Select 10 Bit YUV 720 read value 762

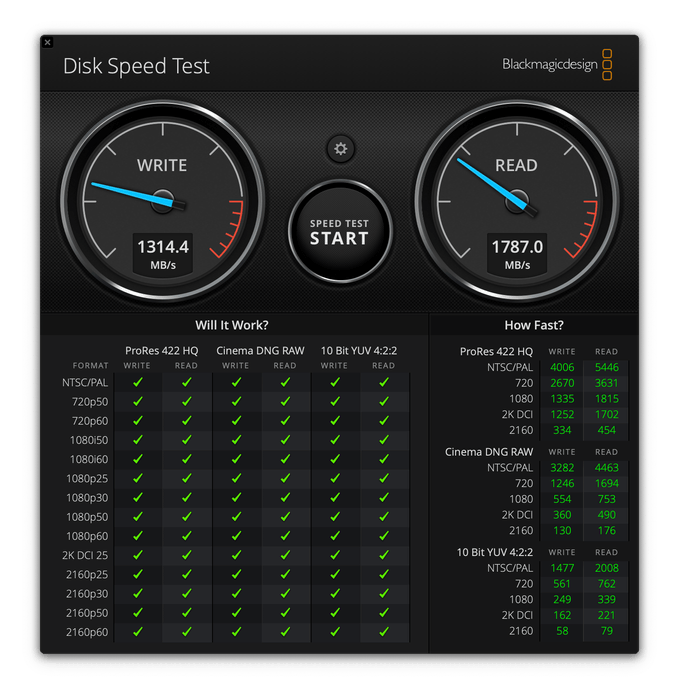point(606,584)
